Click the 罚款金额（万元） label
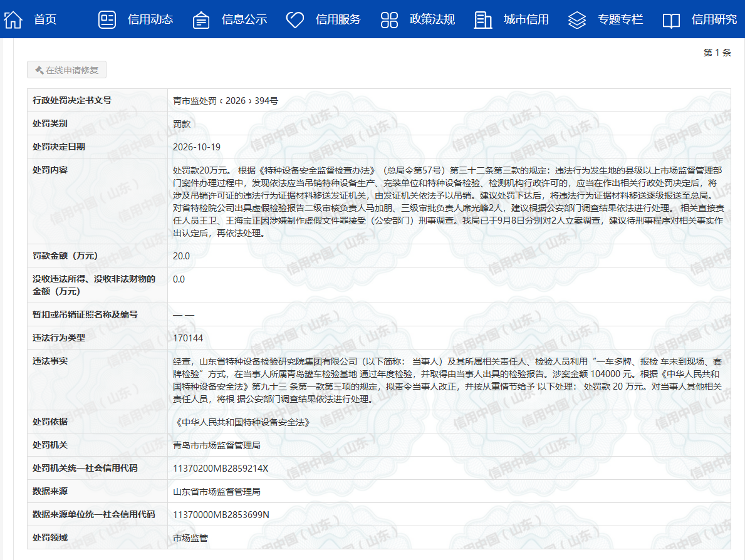Viewport: 745px width, 560px height. (x=65, y=256)
